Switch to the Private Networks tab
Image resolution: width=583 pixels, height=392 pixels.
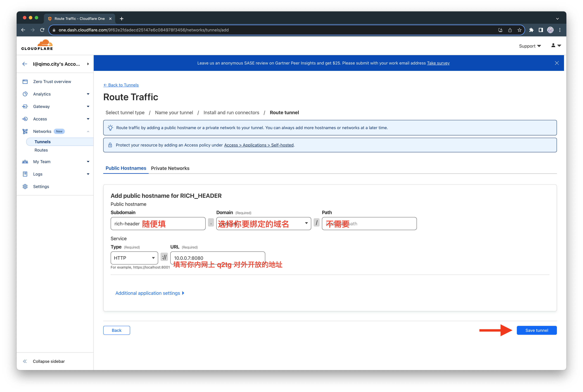pyautogui.click(x=170, y=168)
